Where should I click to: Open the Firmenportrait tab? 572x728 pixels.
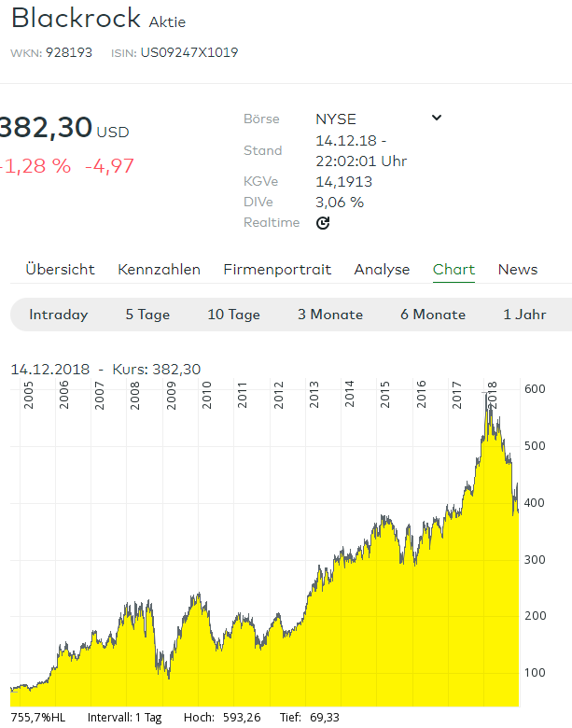pyautogui.click(x=277, y=270)
